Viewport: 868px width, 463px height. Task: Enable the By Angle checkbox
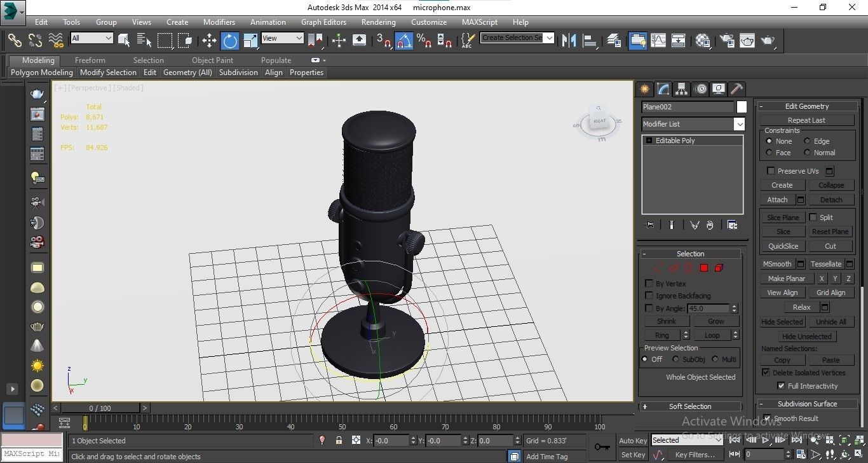tap(649, 308)
